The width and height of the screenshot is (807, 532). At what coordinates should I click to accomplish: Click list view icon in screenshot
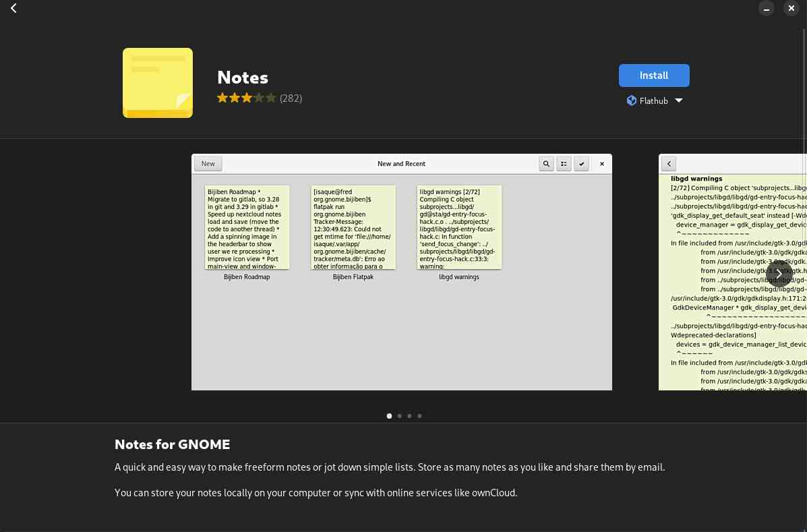tap(564, 164)
